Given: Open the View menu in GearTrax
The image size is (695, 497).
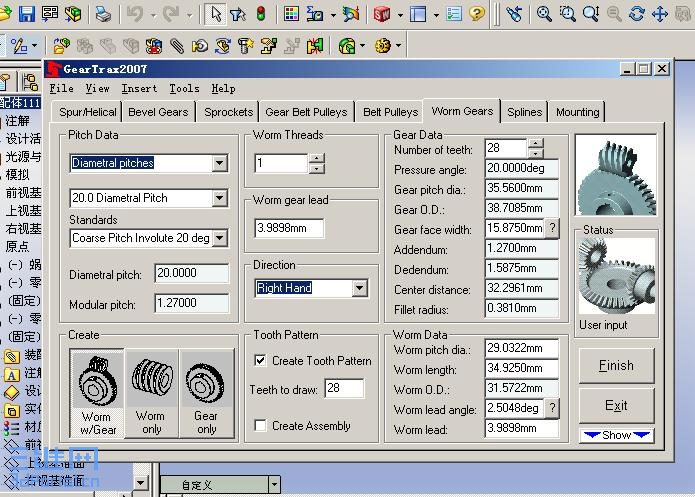Looking at the screenshot, I should (x=98, y=89).
